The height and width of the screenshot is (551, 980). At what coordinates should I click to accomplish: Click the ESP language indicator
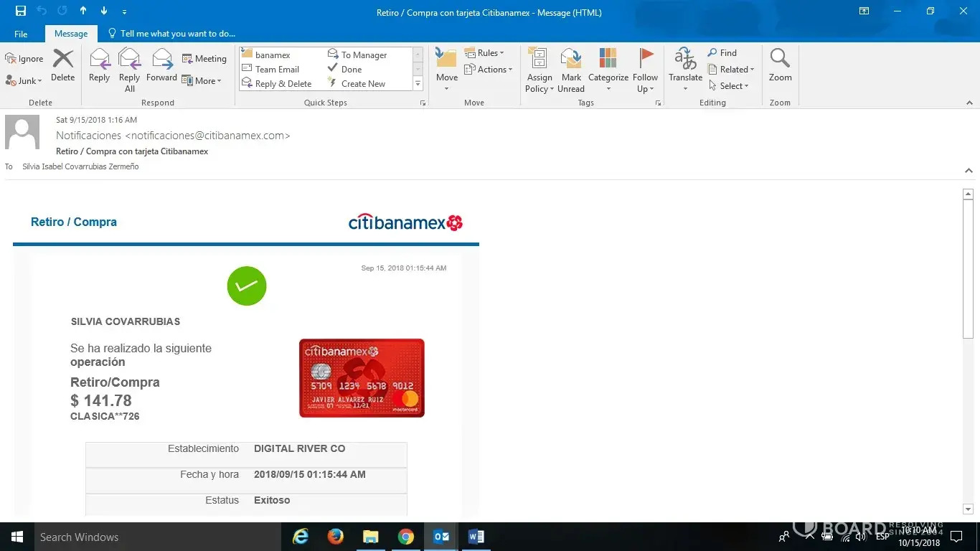(882, 537)
